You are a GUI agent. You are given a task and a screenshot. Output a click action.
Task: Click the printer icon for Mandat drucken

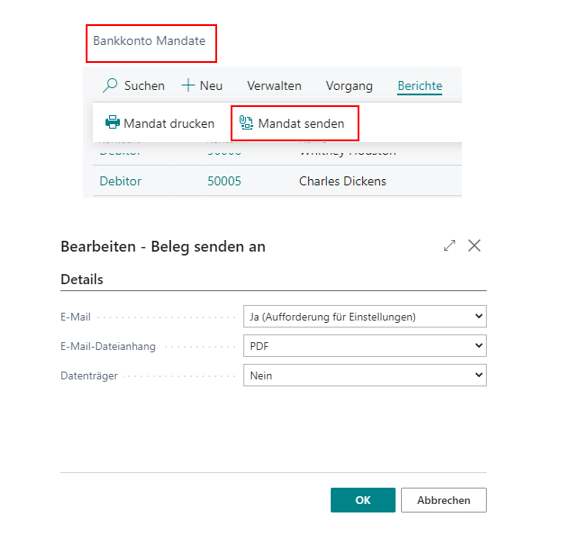pos(113,123)
